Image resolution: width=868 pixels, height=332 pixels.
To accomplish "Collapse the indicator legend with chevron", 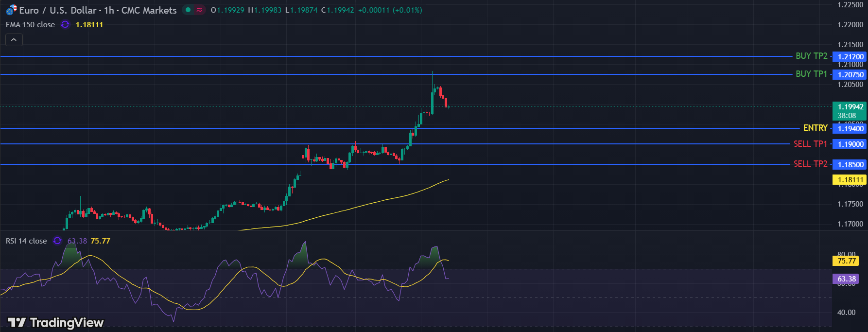I will pos(14,40).
